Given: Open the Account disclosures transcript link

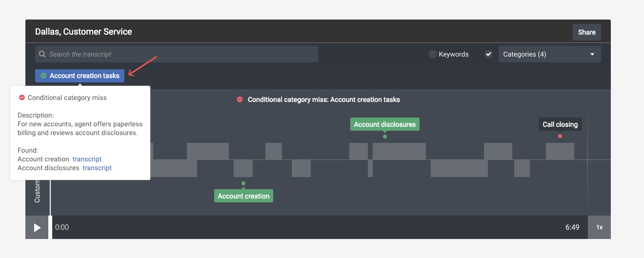Looking at the screenshot, I should 97,168.
